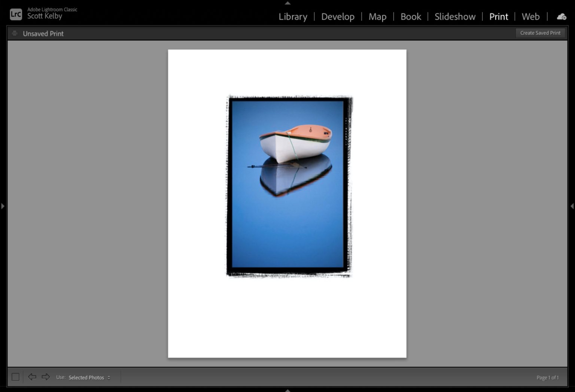Click the Lightroom Classic Lrc logo

pyautogui.click(x=16, y=13)
